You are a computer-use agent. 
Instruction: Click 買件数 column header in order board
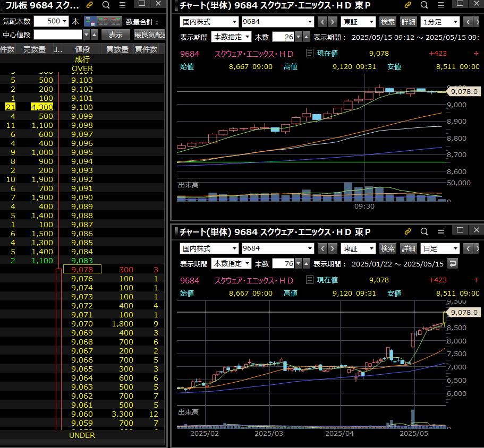146,49
